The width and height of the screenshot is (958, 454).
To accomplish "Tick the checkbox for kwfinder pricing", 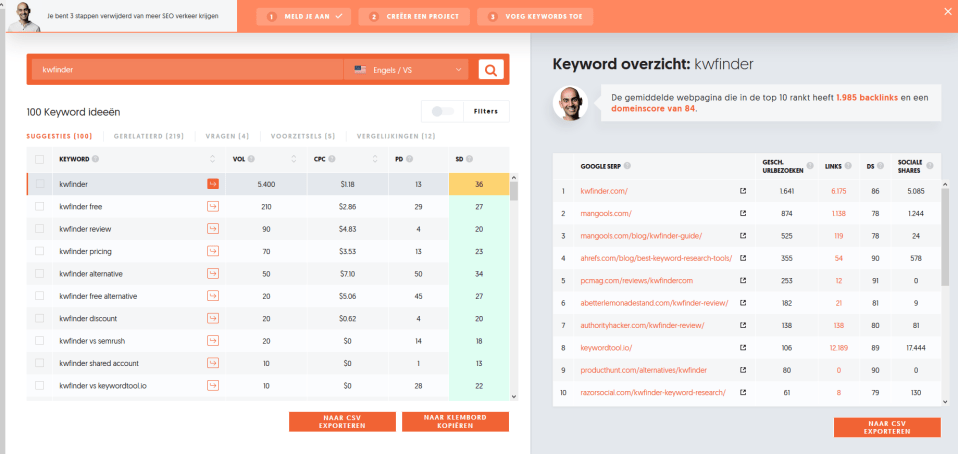I will pyautogui.click(x=40, y=251).
